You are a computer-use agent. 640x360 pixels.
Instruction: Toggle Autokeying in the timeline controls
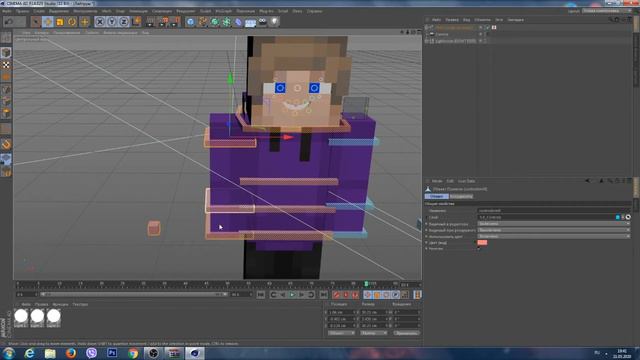point(346,295)
